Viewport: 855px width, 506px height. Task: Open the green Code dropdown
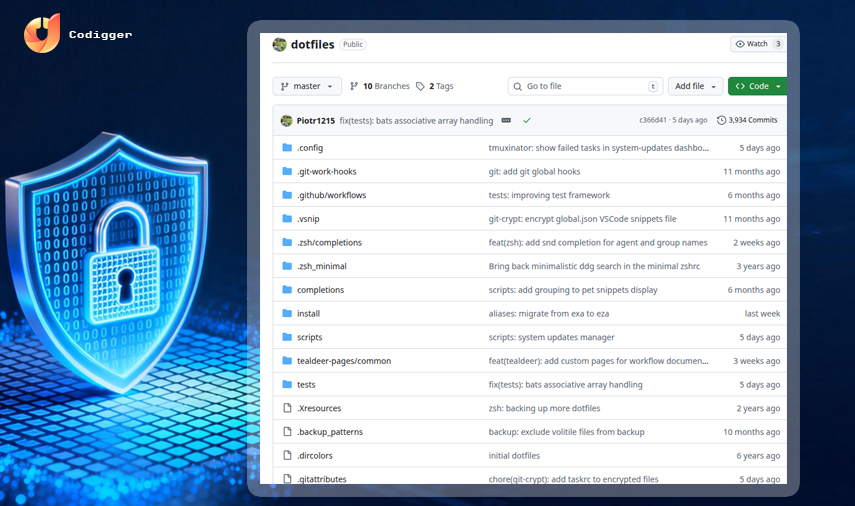757,86
